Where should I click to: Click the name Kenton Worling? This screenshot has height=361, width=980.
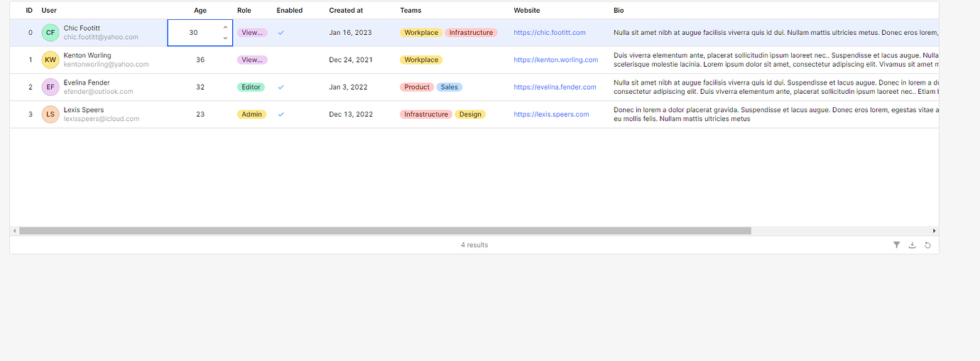[87, 55]
